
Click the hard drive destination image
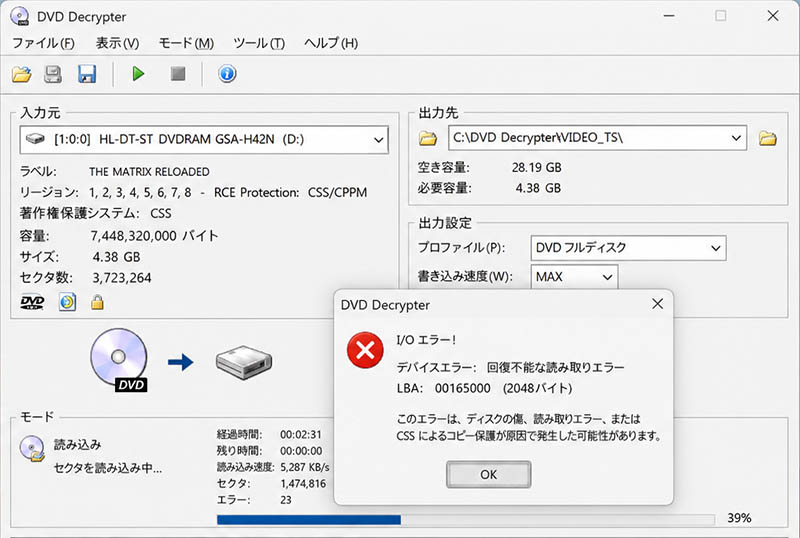tap(244, 362)
